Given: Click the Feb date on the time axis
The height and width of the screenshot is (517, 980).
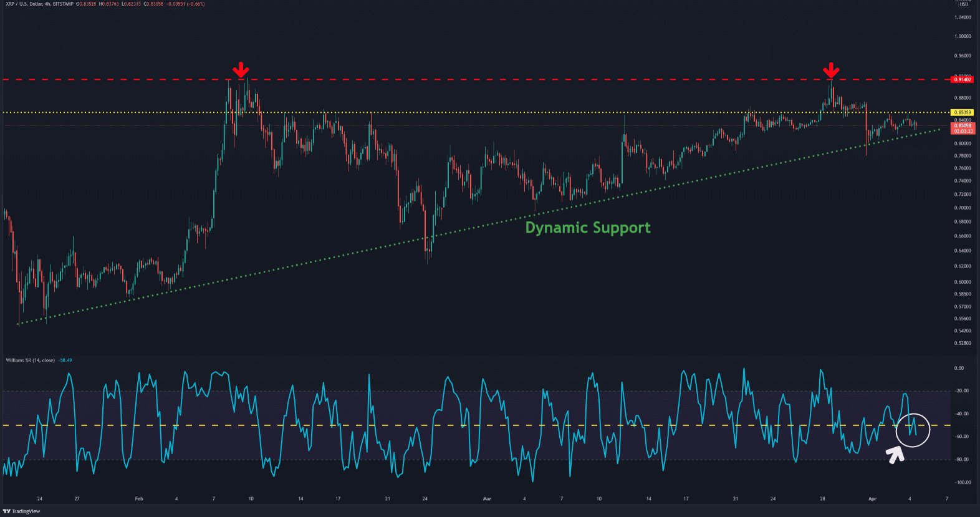Looking at the screenshot, I should coord(139,499).
